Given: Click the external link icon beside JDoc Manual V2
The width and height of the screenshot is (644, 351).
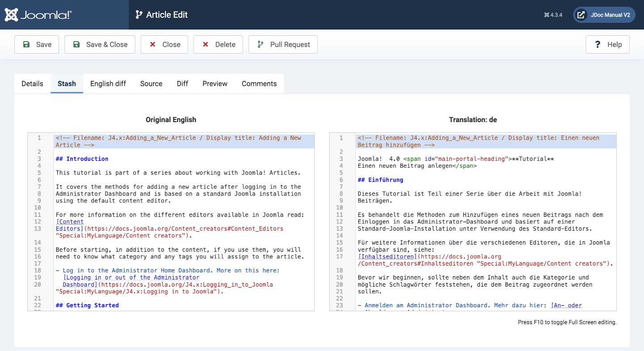Looking at the screenshot, I should point(581,15).
